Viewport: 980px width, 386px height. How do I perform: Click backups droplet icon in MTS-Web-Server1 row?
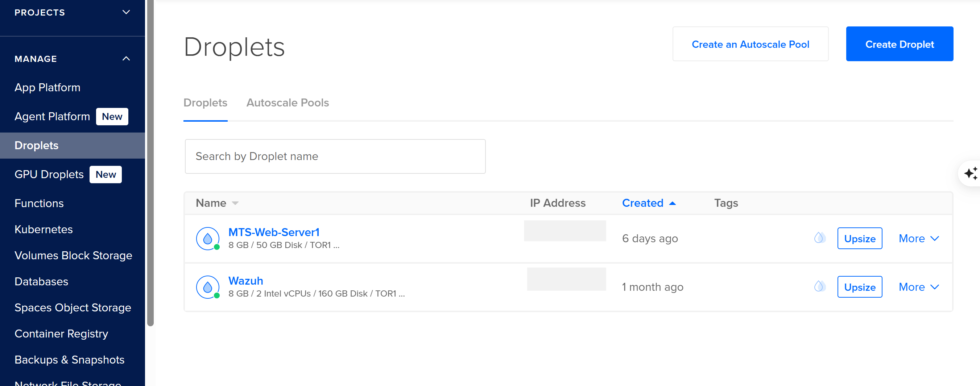(819, 238)
